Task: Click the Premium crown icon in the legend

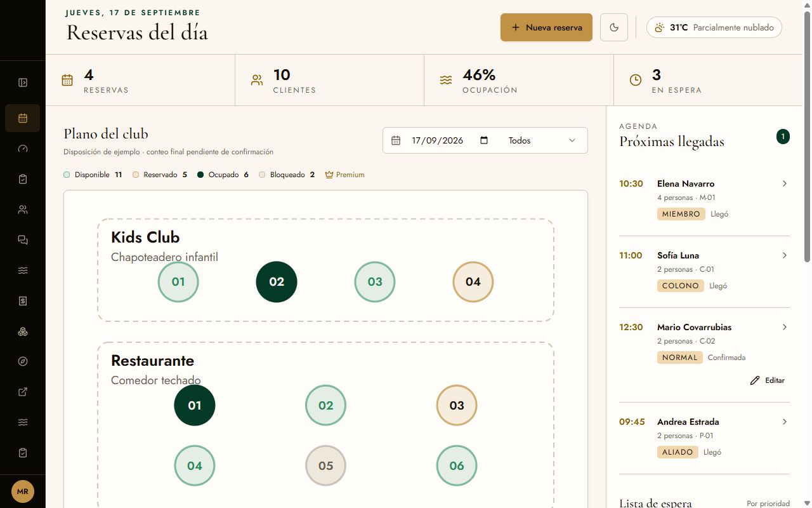Action: pos(329,175)
